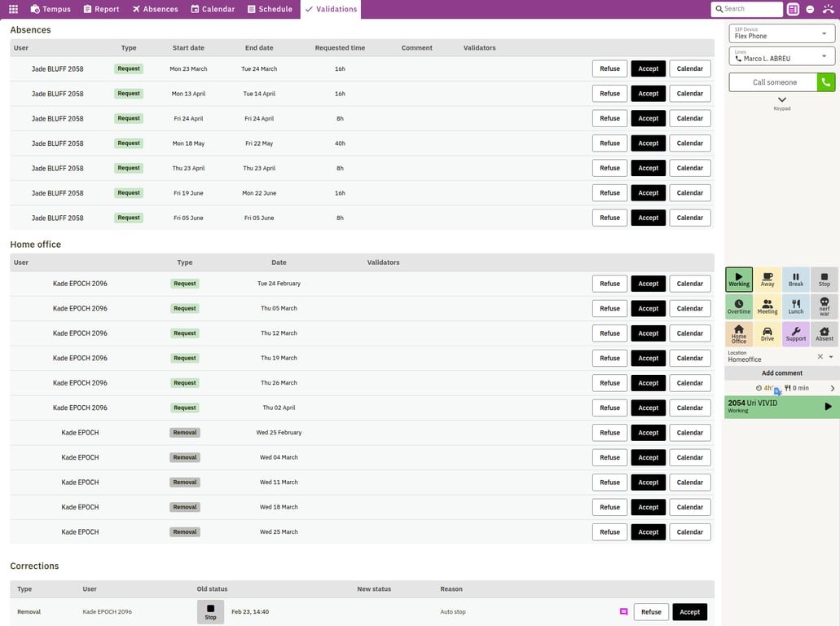Click the ringing phone icon in header
840x626 pixels.
click(829, 9)
